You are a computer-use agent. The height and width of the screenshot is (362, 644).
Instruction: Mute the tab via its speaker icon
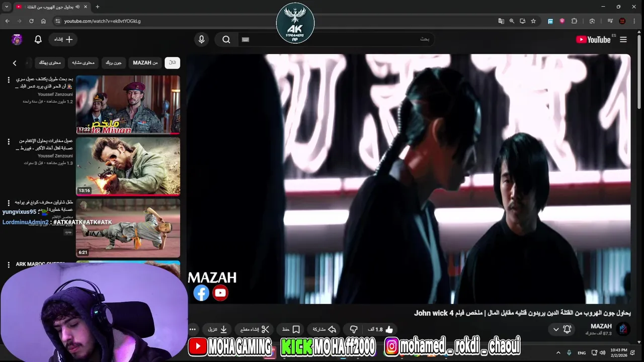77,7
